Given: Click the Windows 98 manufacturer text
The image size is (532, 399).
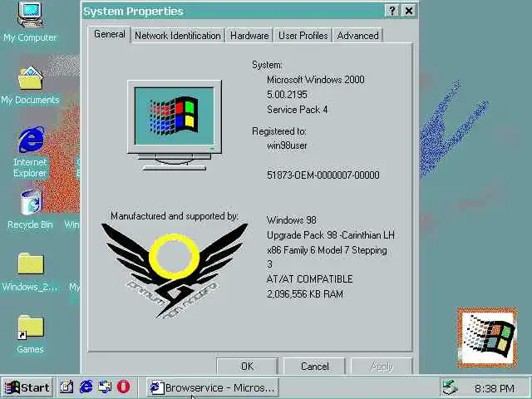Looking at the screenshot, I should click(292, 220).
